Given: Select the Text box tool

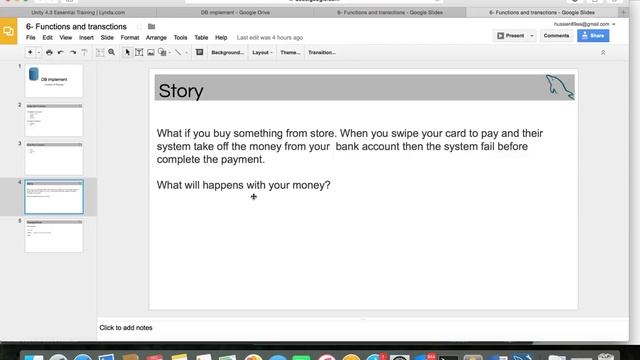Looking at the screenshot, I should (x=139, y=52).
